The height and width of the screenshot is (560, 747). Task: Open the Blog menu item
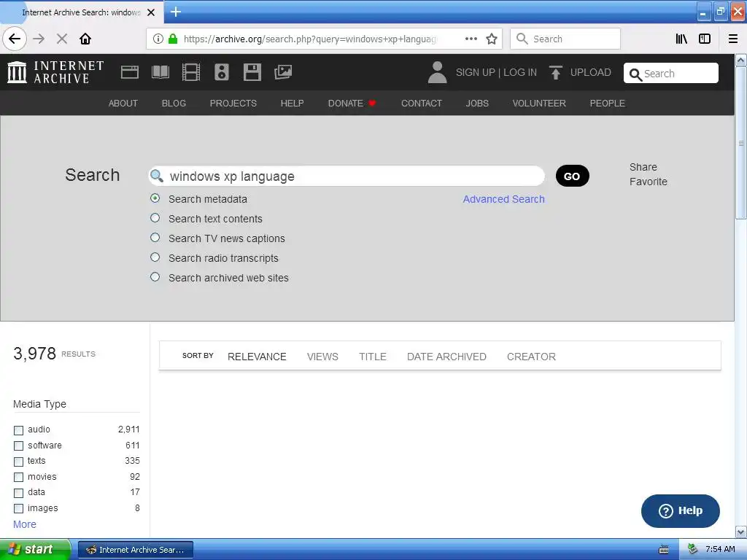pos(174,104)
